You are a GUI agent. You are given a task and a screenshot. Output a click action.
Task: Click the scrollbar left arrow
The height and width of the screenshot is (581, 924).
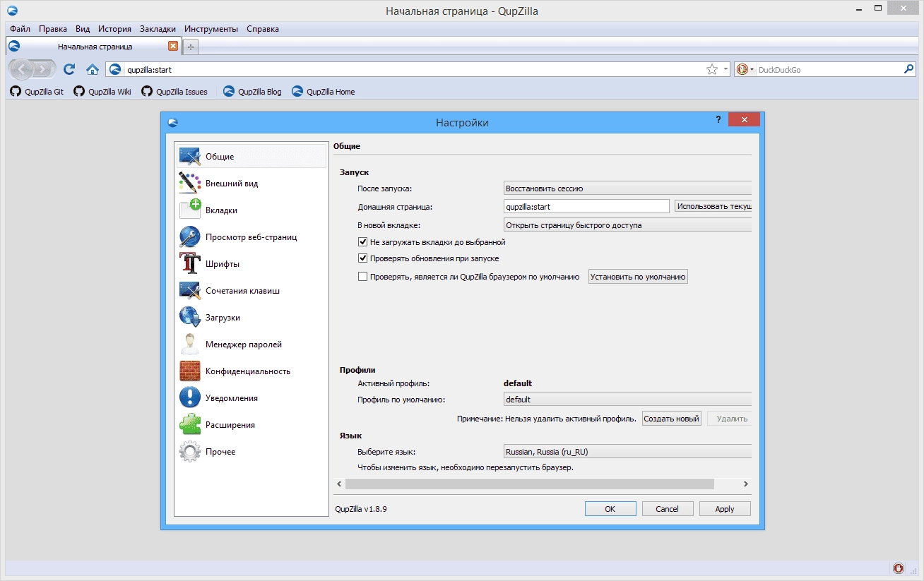coord(339,484)
